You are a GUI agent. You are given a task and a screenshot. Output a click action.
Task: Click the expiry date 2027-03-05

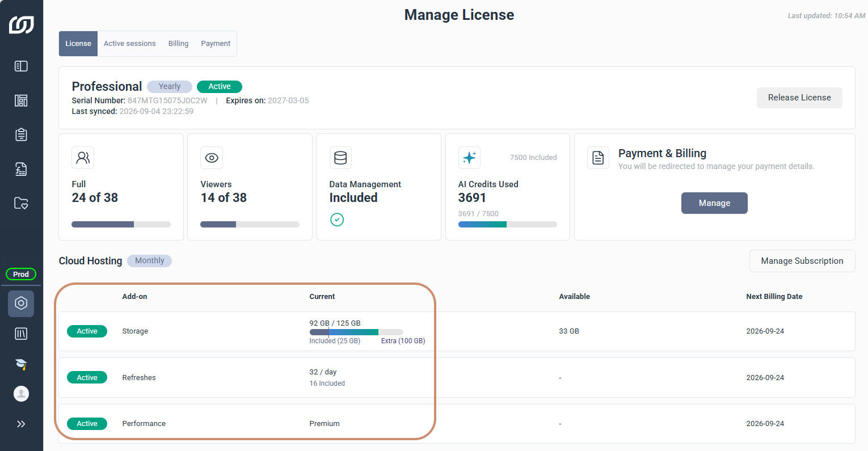tap(288, 100)
